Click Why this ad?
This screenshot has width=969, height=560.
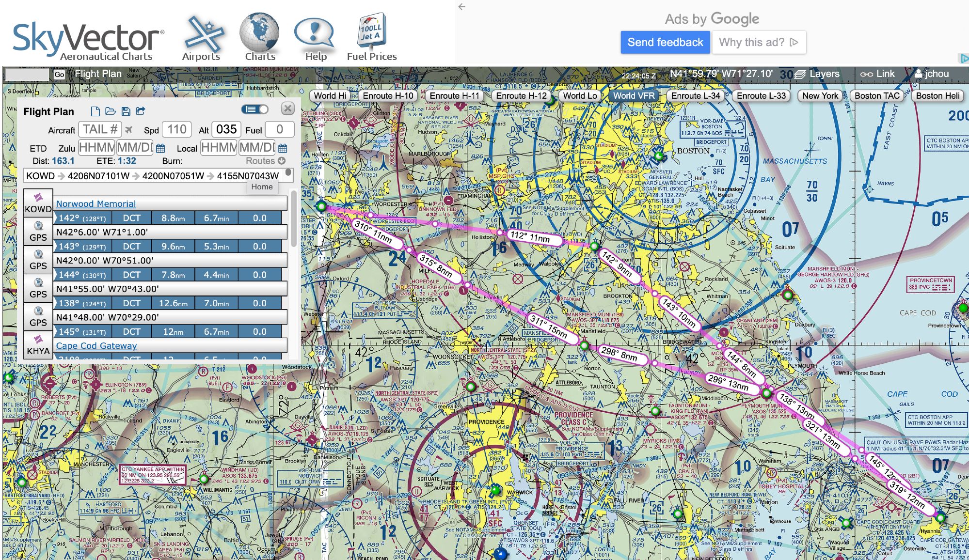click(759, 42)
